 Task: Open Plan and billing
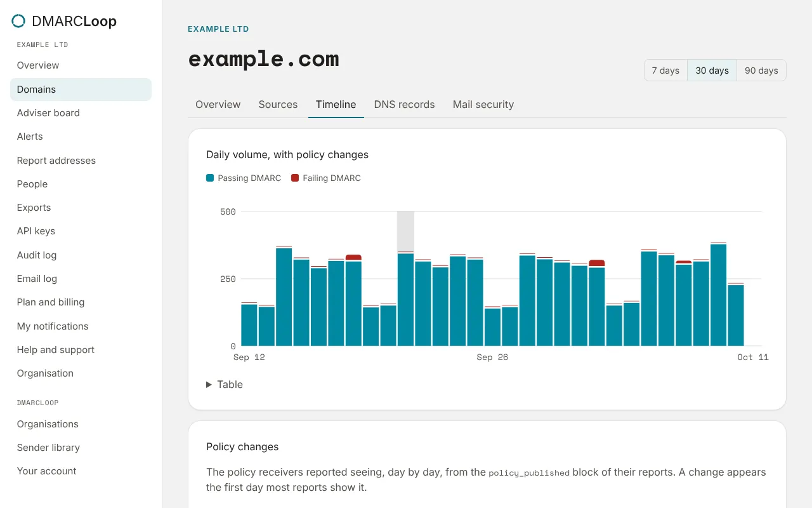81,302
